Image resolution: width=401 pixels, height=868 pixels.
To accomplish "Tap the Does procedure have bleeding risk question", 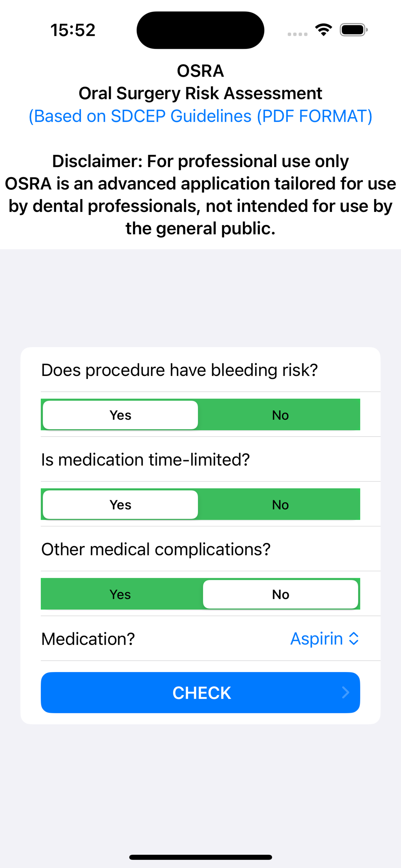I will [x=179, y=370].
